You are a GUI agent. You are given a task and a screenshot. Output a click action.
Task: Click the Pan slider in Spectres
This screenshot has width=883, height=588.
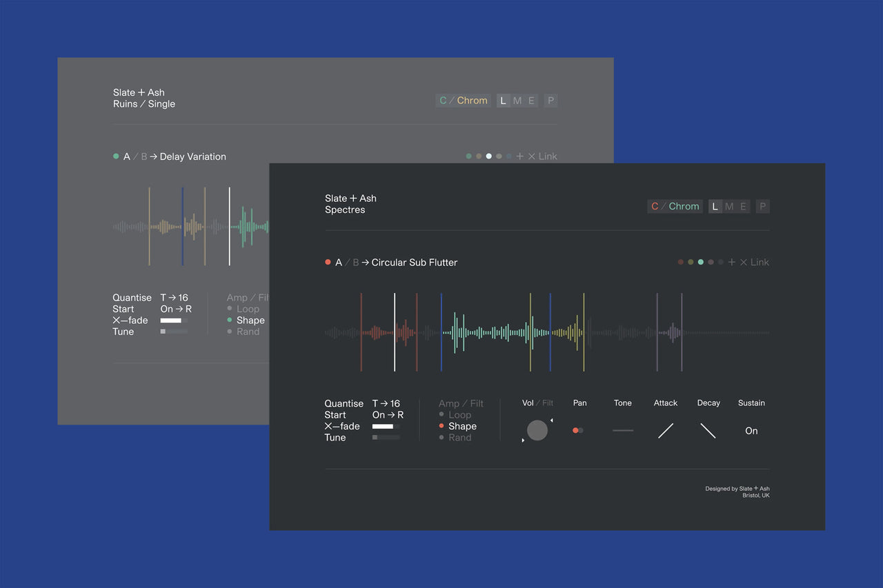click(x=578, y=430)
